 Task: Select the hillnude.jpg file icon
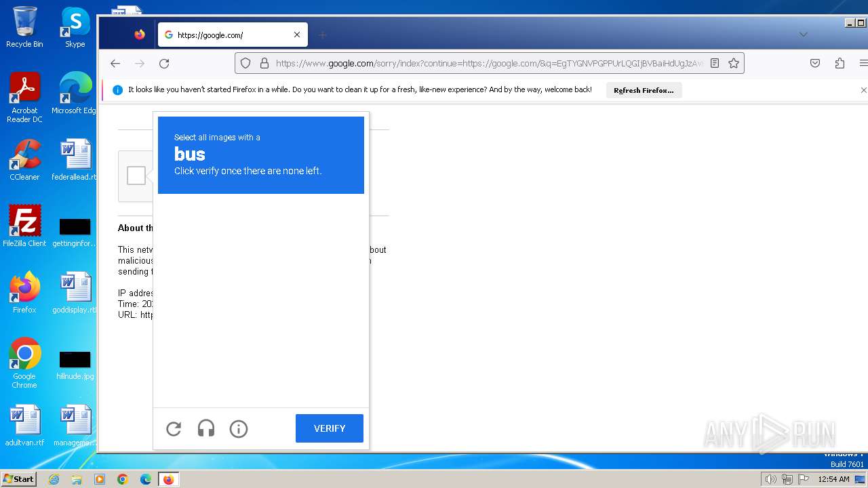[75, 365]
